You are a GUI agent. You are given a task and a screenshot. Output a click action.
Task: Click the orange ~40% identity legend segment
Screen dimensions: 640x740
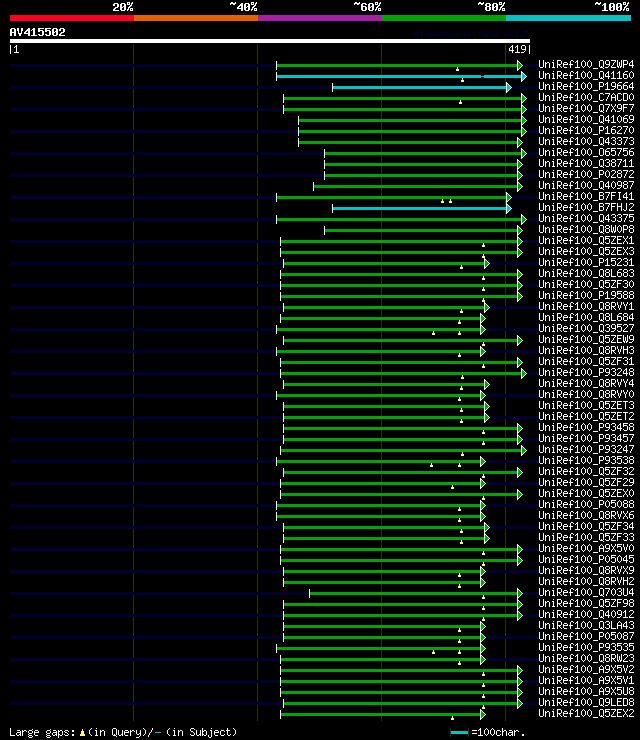tap(196, 18)
